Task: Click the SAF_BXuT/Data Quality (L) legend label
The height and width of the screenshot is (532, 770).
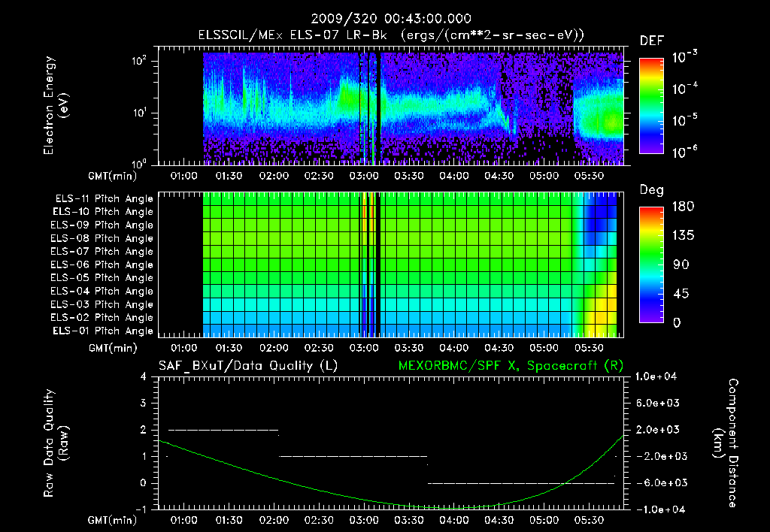Action: [x=248, y=366]
